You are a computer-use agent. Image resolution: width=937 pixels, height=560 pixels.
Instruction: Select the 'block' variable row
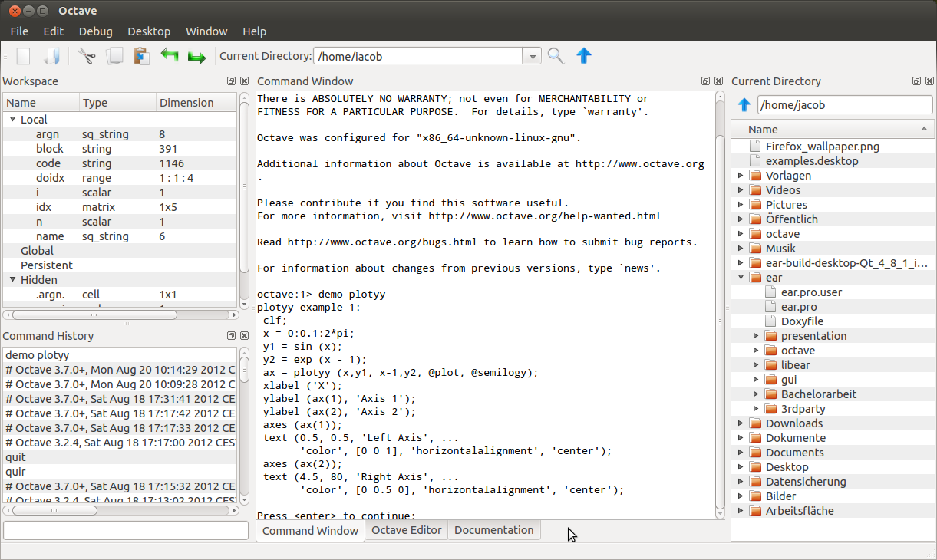tap(120, 149)
